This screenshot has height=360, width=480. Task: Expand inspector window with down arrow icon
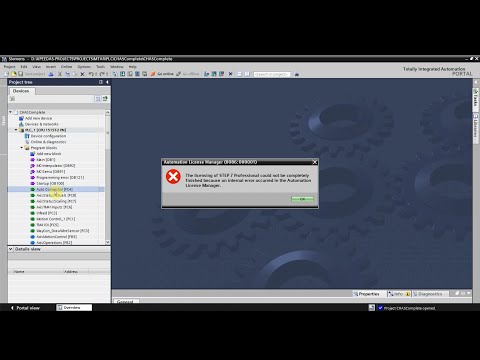469,293
